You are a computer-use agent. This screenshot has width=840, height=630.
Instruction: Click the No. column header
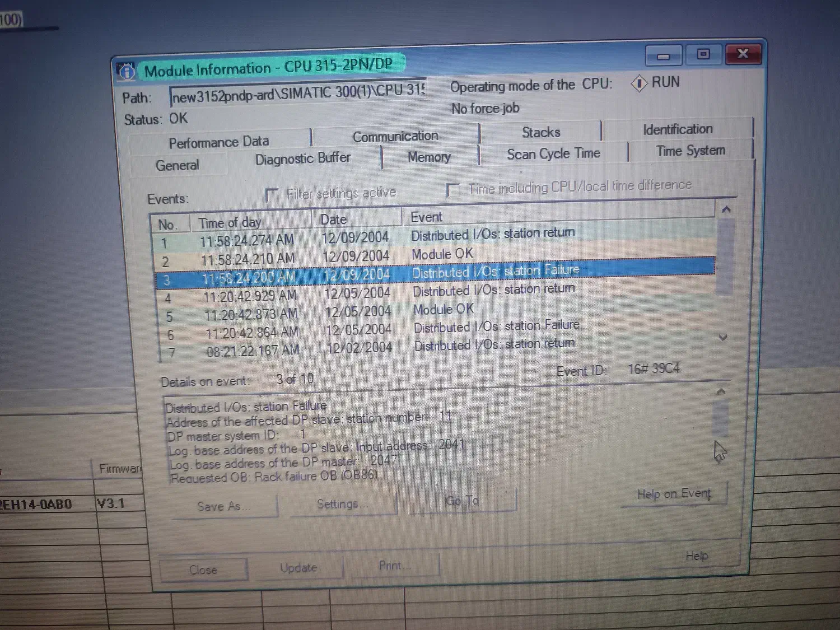point(170,224)
